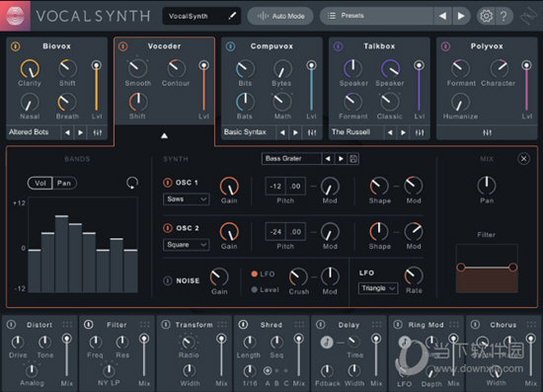Open OSC 1 Saws waveform dropdown
The image size is (543, 392).
pyautogui.click(x=187, y=199)
